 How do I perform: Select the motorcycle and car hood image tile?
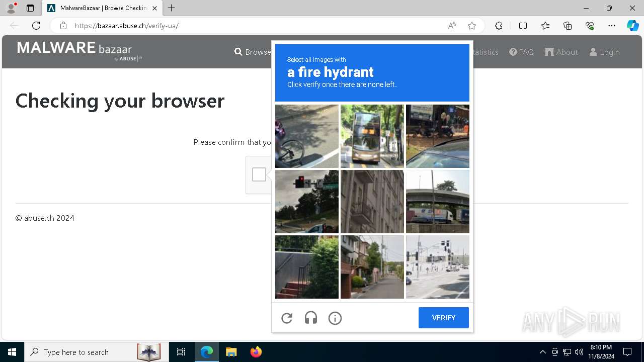pos(438,136)
